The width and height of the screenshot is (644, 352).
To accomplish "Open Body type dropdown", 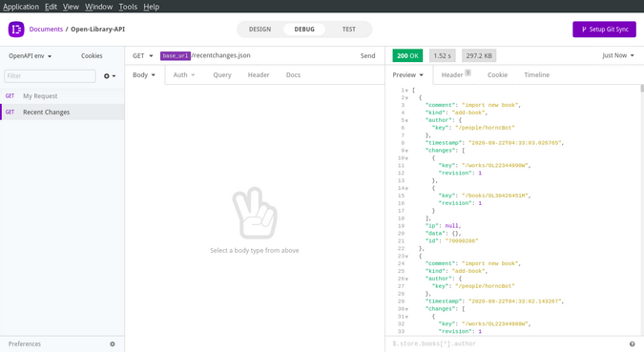I will (144, 74).
